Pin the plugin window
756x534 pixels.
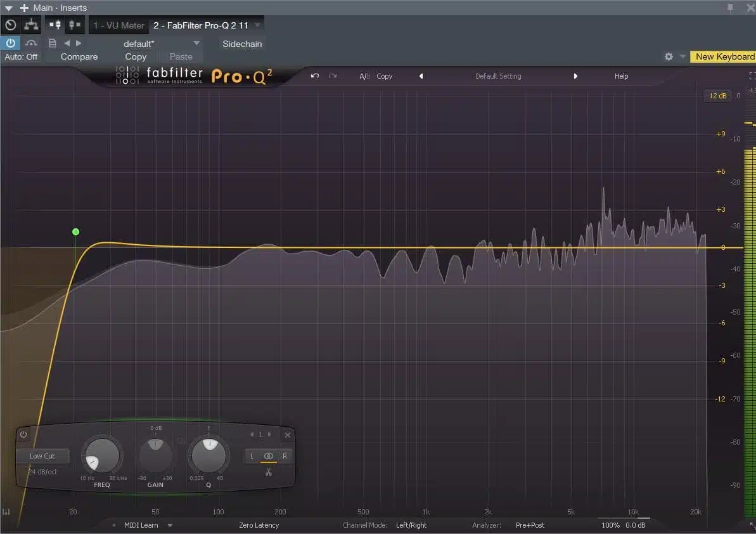pos(730,8)
